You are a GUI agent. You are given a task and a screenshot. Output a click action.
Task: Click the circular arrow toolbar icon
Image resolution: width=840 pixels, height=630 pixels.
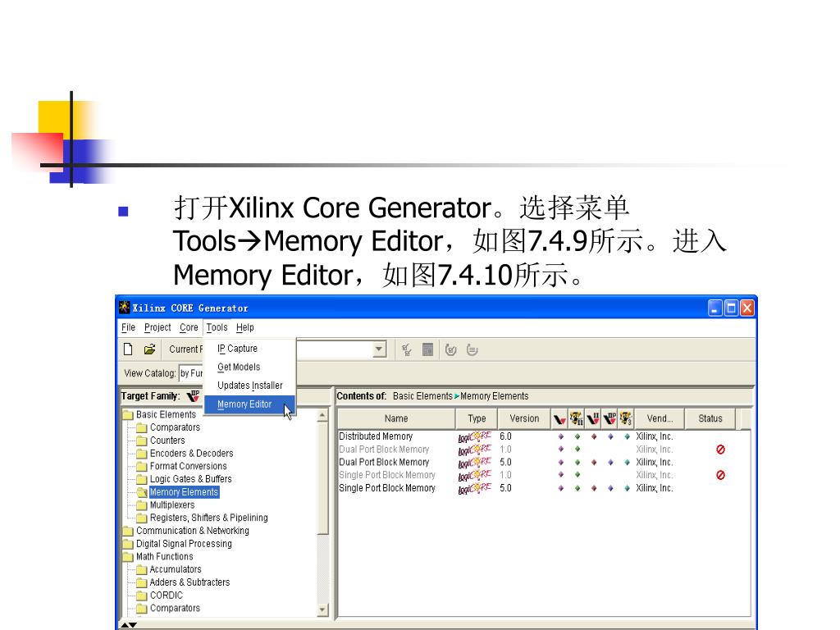[x=450, y=349]
